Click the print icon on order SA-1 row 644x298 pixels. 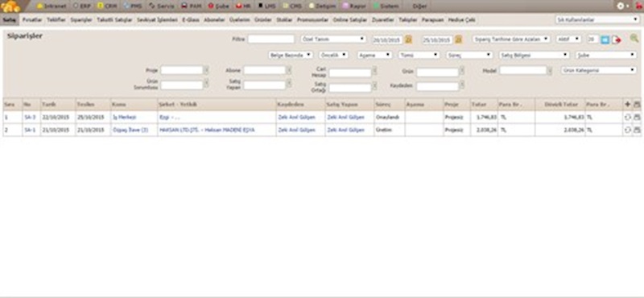point(637,130)
